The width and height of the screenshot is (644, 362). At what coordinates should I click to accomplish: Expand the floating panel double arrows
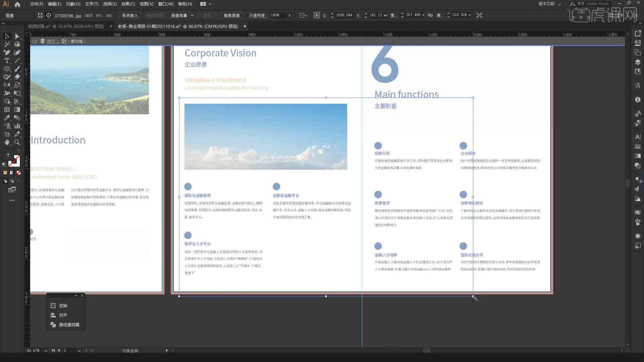pos(76,296)
